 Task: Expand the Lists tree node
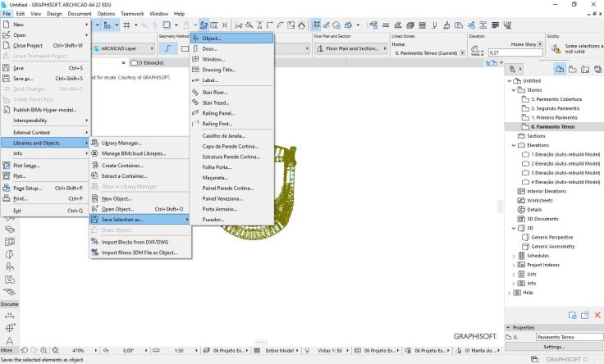coord(514,275)
